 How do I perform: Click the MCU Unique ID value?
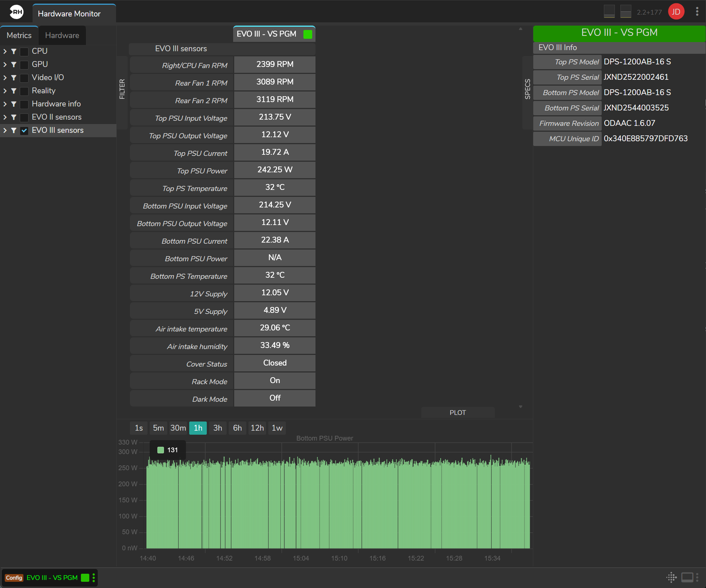646,139
